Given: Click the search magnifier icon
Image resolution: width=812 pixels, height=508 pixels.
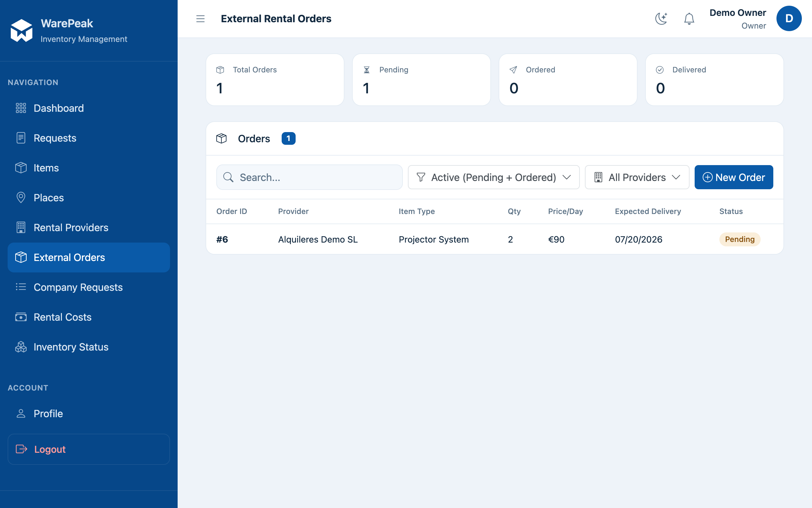Looking at the screenshot, I should [x=228, y=177].
